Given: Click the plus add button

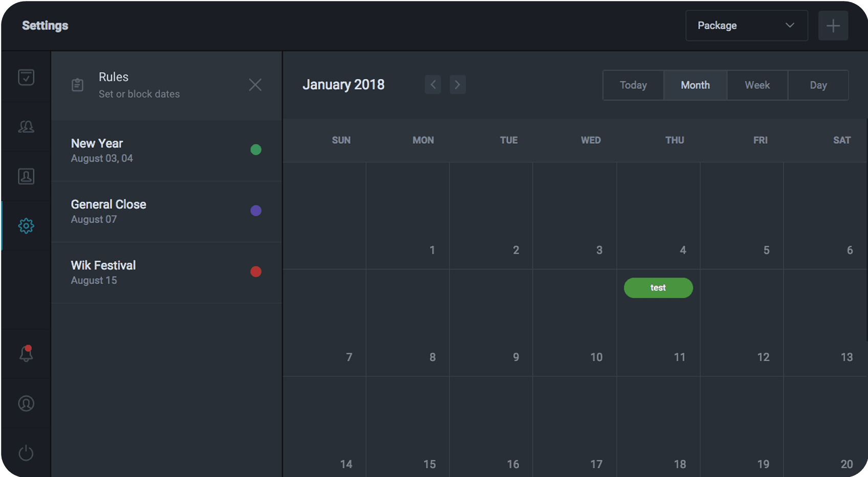Looking at the screenshot, I should pos(833,26).
